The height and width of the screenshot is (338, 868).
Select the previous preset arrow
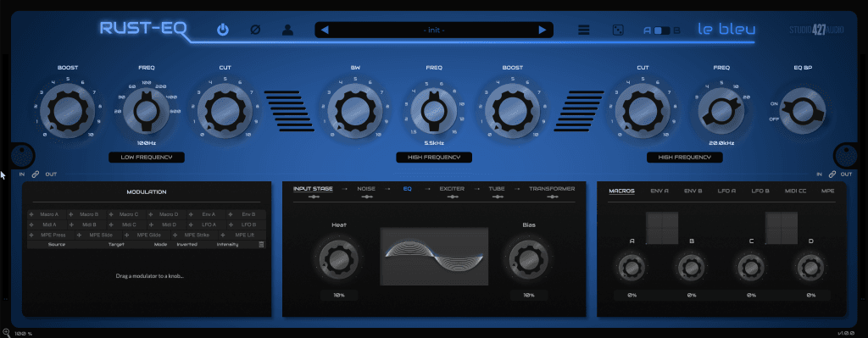pos(325,30)
